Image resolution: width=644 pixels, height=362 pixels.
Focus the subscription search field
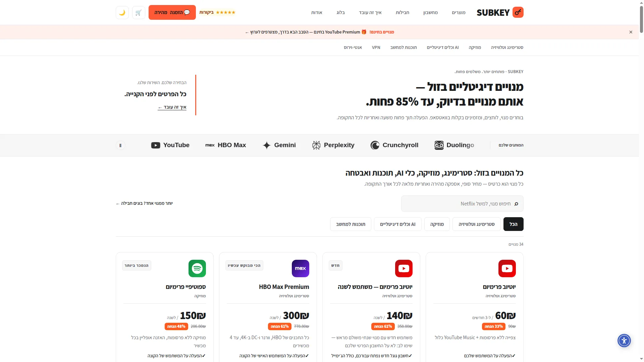[462, 204]
